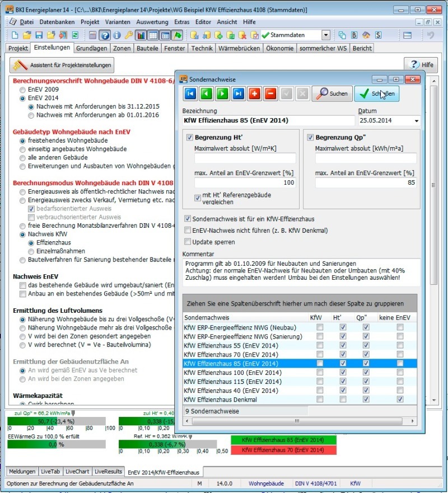Click the boxed letter S toolbar icon

coord(378,35)
